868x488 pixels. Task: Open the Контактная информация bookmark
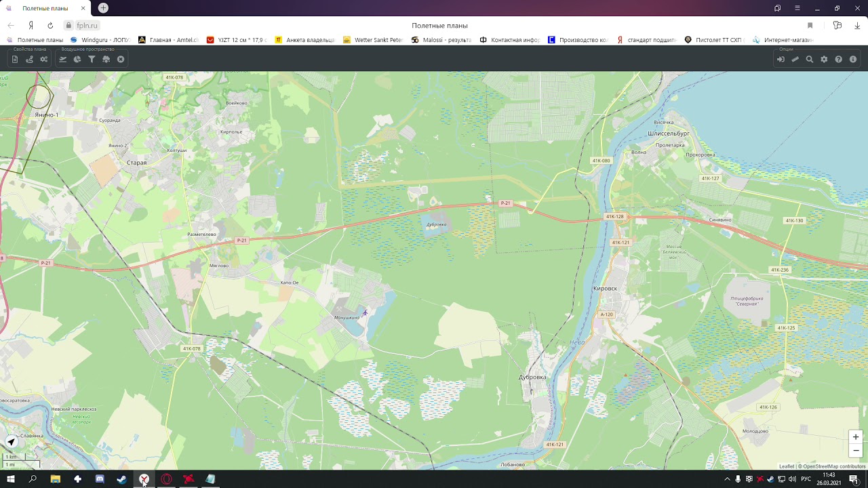pos(510,40)
